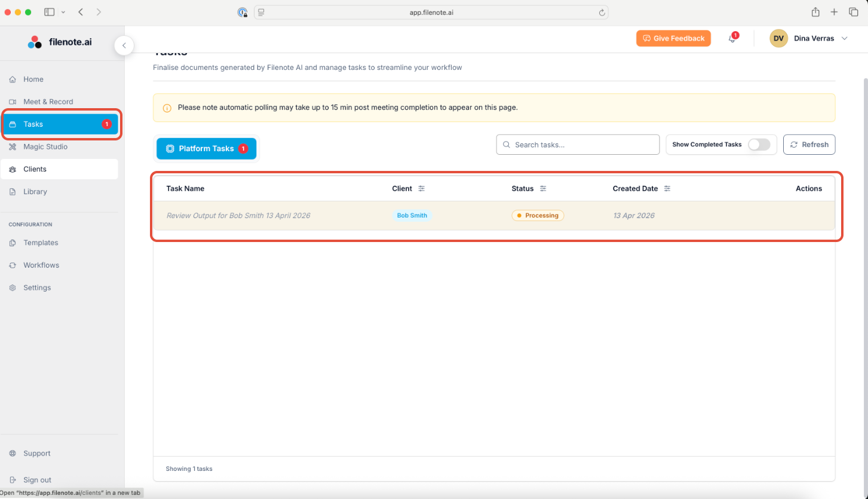Click the filenote.ai logo icon
The height and width of the screenshot is (499, 868).
pos(35,42)
